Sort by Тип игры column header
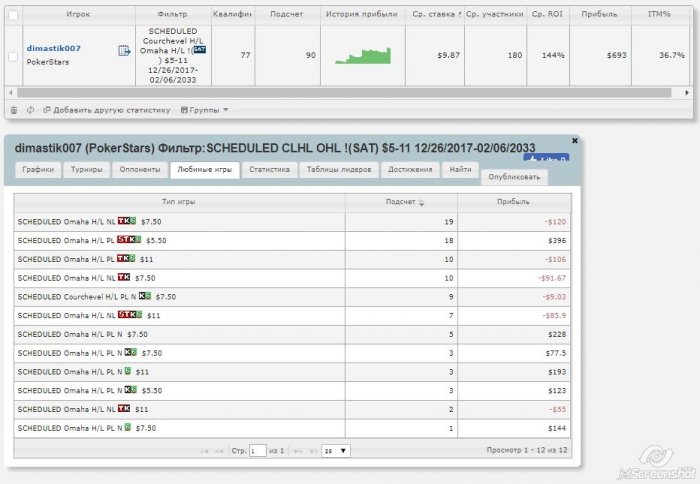700x484 pixels. pyautogui.click(x=179, y=202)
